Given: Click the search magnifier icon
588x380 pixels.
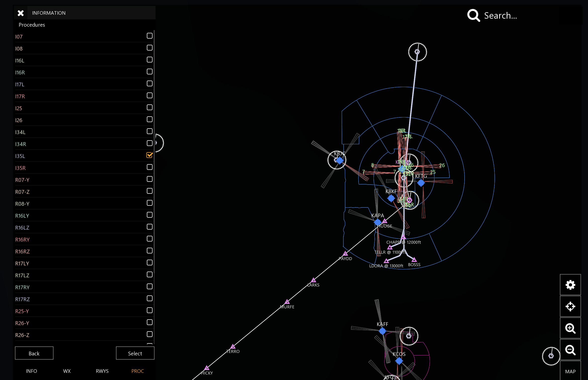Looking at the screenshot, I should click(x=473, y=15).
